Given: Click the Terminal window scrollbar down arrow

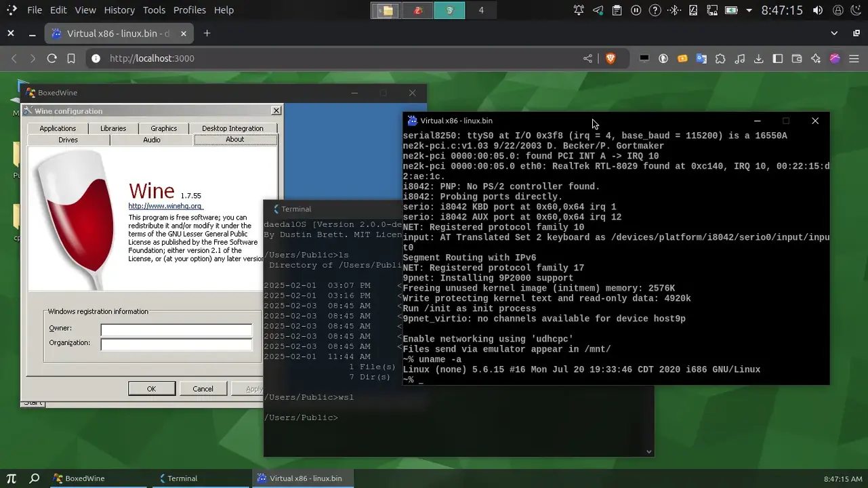Looking at the screenshot, I should [x=649, y=451].
